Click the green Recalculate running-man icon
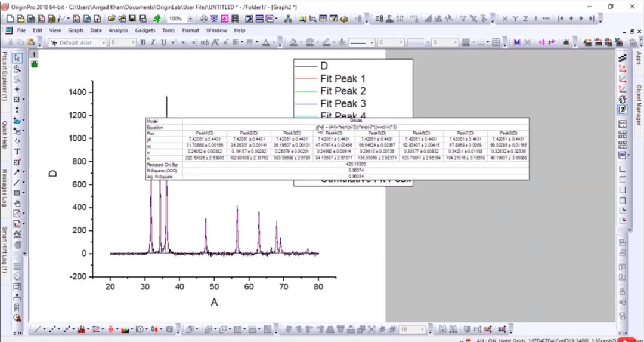 click(x=156, y=19)
